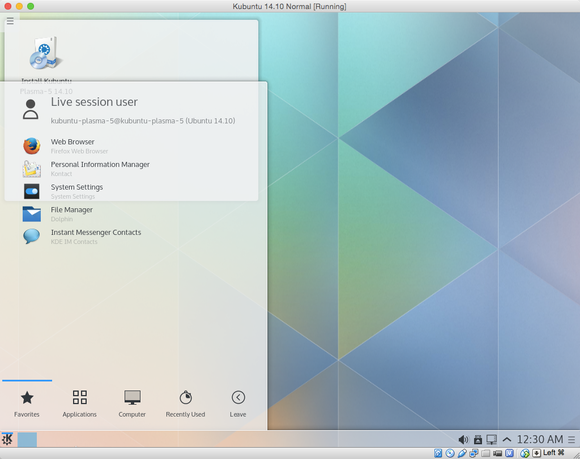Click the VirtualBox video capture icon

(x=498, y=453)
